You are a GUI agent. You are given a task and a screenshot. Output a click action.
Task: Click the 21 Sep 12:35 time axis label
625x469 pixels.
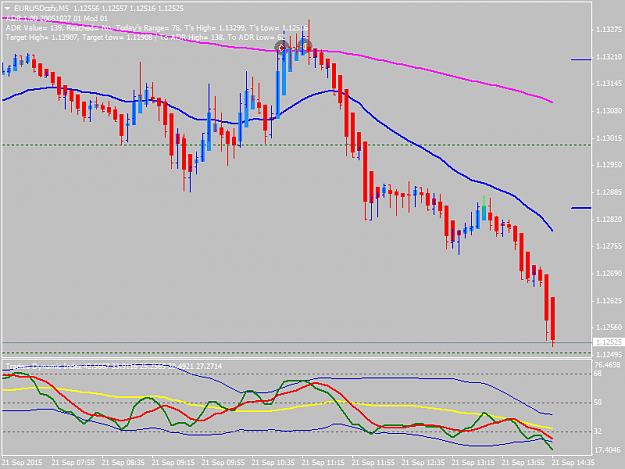coord(423,463)
